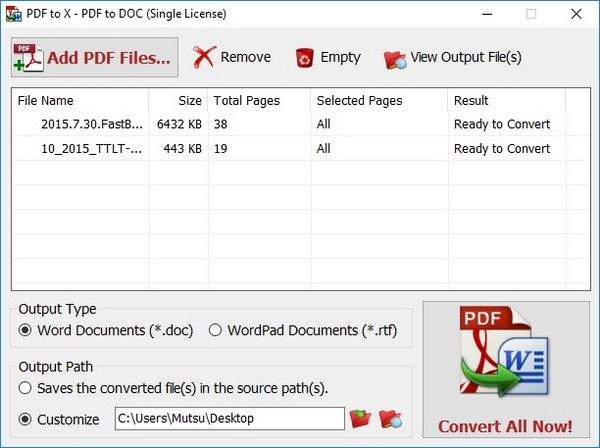Image resolution: width=600 pixels, height=448 pixels.
Task: Minimize the PDF to X window
Action: point(487,14)
